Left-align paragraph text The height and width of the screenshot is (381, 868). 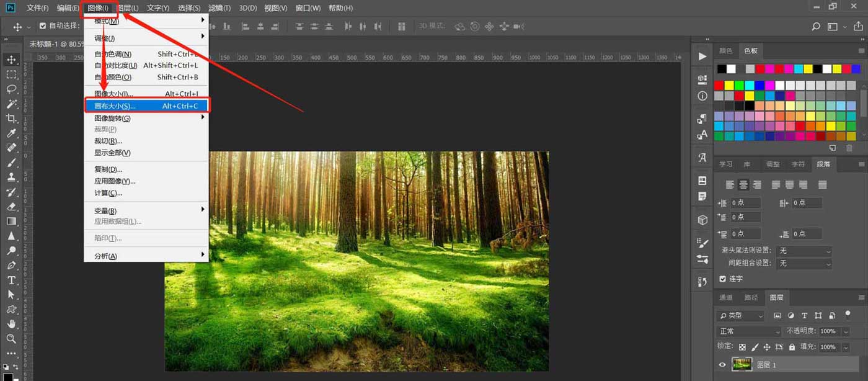(730, 185)
